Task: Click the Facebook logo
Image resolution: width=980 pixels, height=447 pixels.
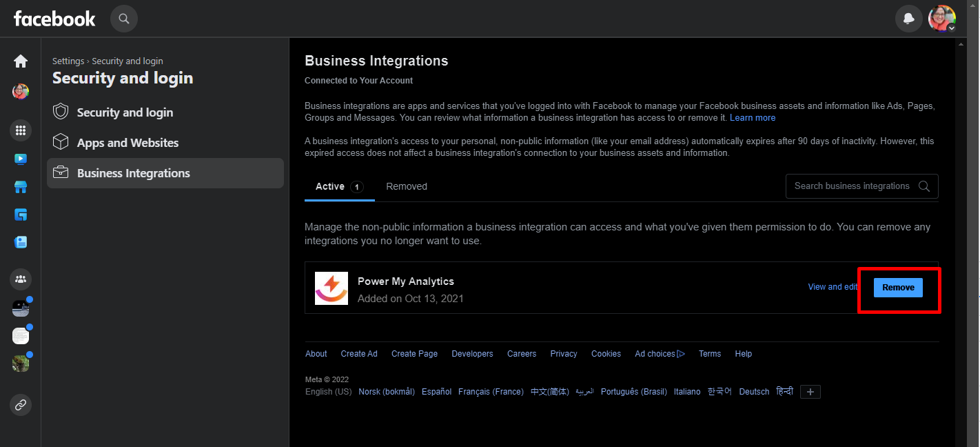Action: pyautogui.click(x=54, y=19)
